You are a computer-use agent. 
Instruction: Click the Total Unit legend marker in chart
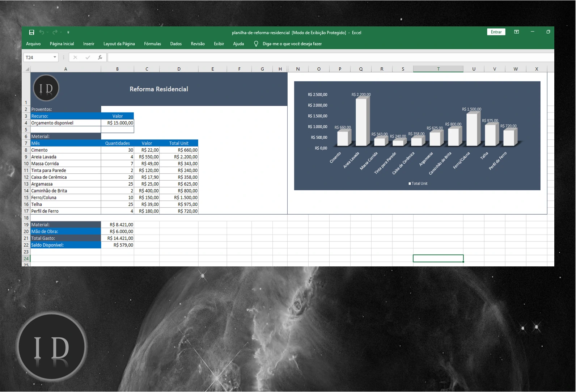pyautogui.click(x=410, y=184)
